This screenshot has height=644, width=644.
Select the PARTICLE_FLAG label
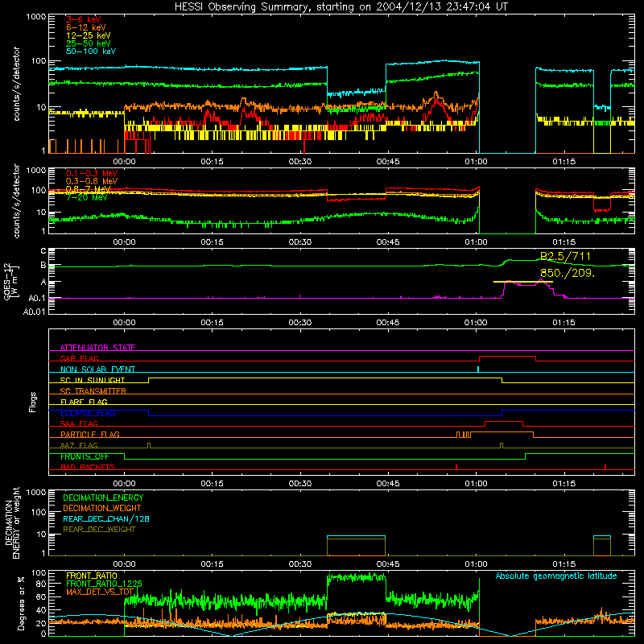(x=90, y=435)
